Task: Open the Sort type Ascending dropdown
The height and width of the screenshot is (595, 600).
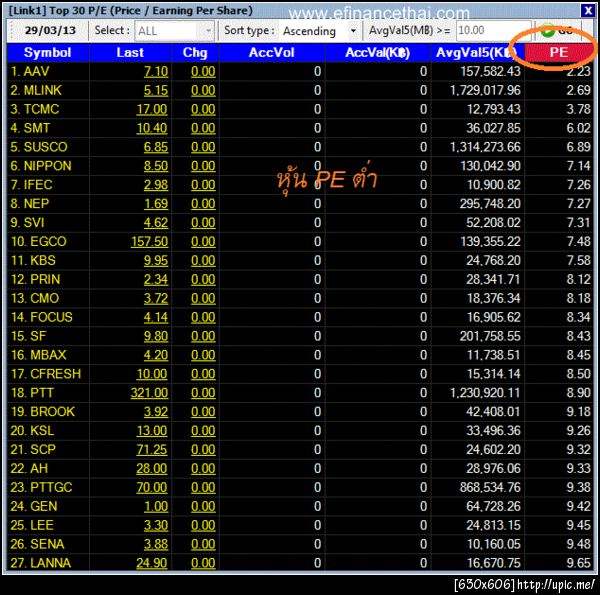Action: pyautogui.click(x=320, y=31)
